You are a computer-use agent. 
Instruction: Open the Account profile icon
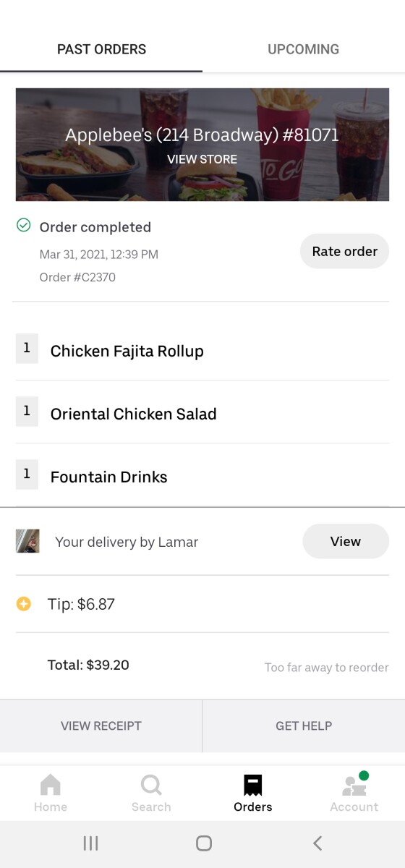[x=354, y=785]
